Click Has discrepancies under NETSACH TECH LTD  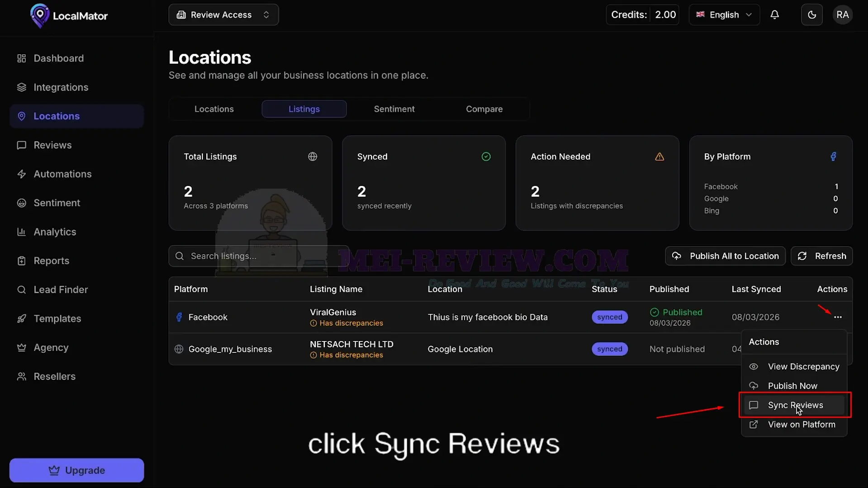[x=346, y=355]
